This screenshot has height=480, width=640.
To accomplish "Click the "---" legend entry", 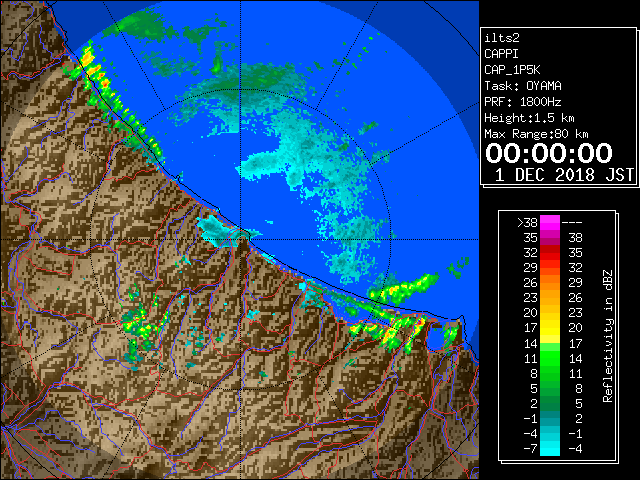I will tap(572, 222).
